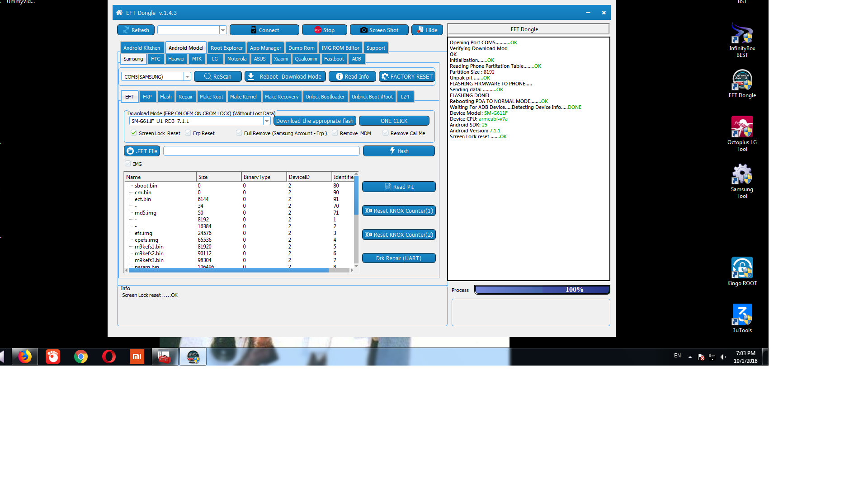Image resolution: width=868 pixels, height=488 pixels.
Task: Take a Screen Shot with camera button
Action: 379,30
